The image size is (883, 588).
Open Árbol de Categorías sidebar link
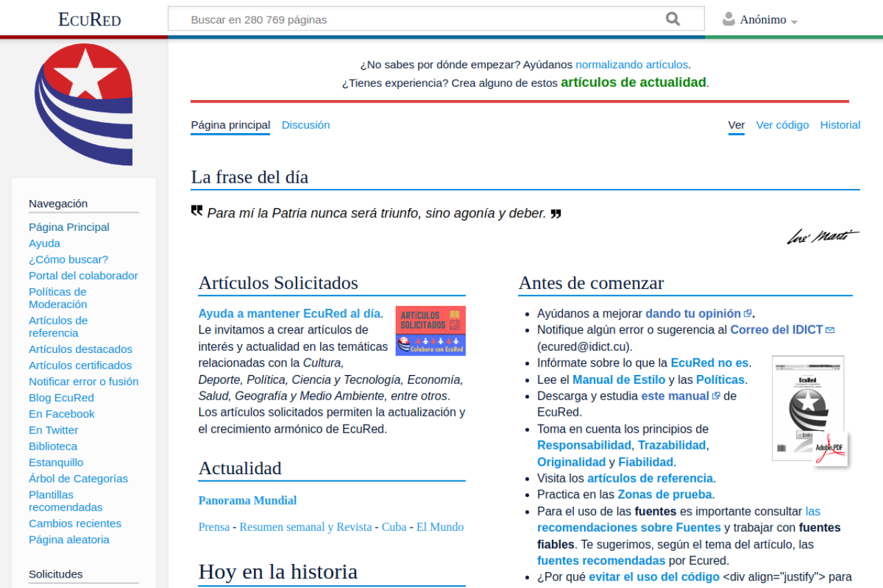tap(79, 479)
